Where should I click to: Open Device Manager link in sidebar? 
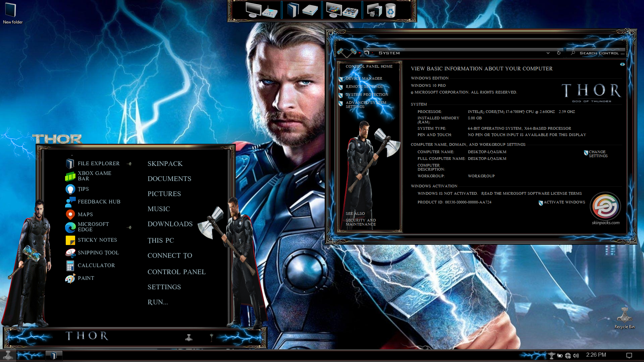tap(364, 78)
